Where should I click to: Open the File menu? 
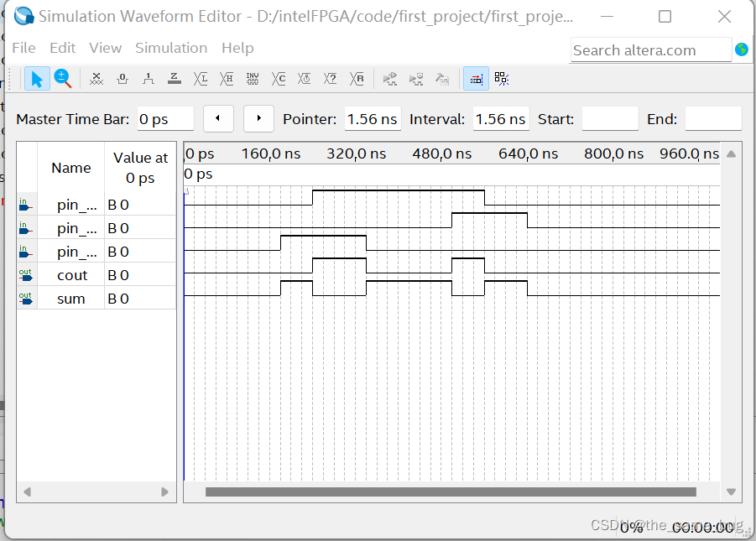[x=23, y=48]
